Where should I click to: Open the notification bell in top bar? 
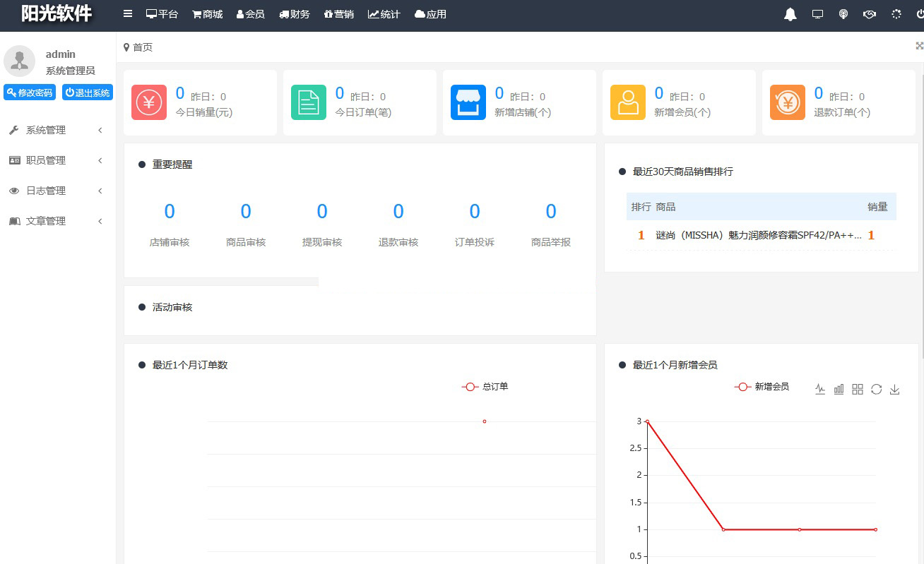[x=790, y=15]
